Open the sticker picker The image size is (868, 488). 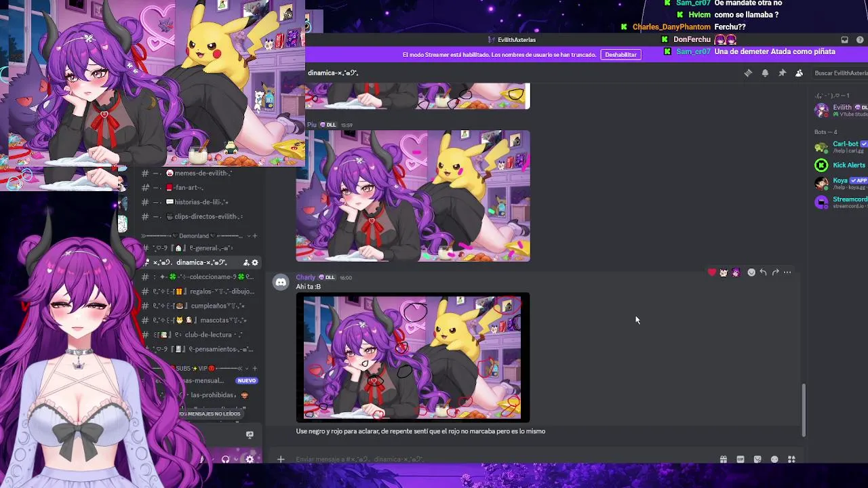[x=757, y=460]
